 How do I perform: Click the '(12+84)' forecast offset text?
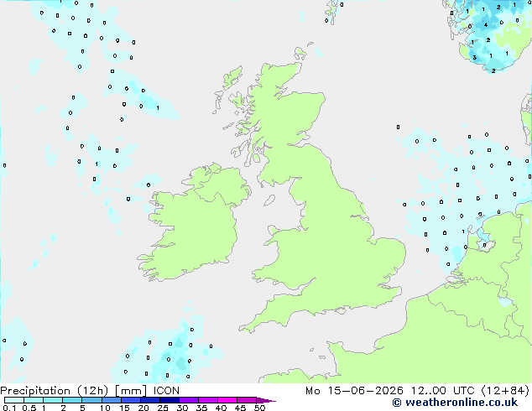(505, 391)
